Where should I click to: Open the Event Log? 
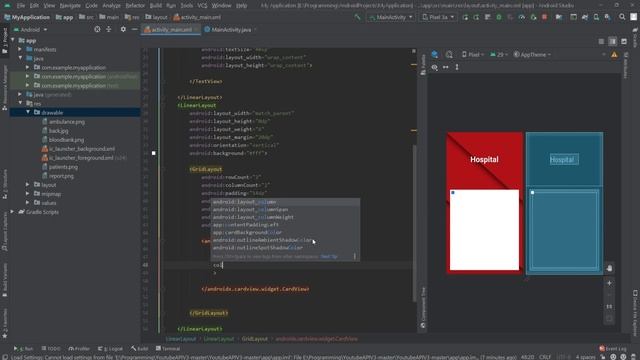(x=613, y=349)
